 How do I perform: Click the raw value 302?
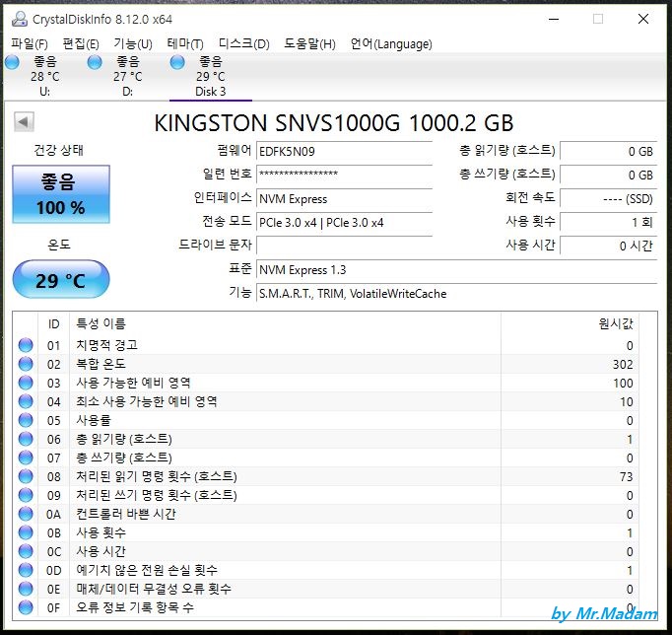(x=623, y=364)
